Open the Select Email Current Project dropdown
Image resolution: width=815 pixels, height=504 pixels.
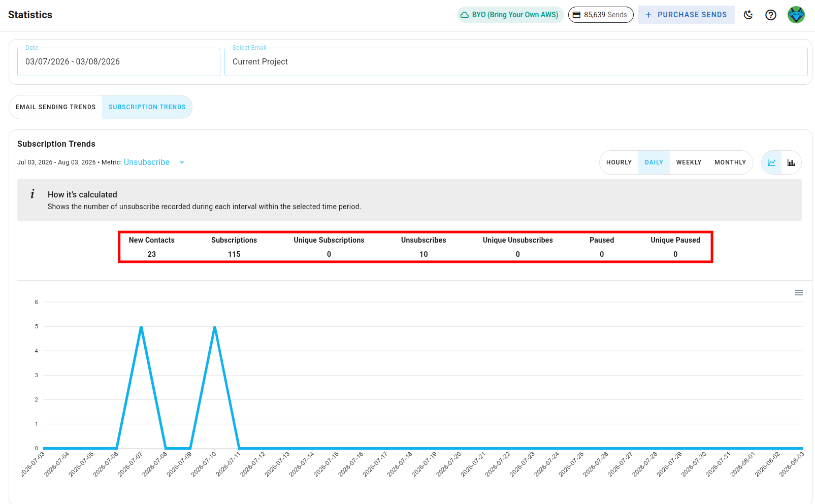coord(516,62)
